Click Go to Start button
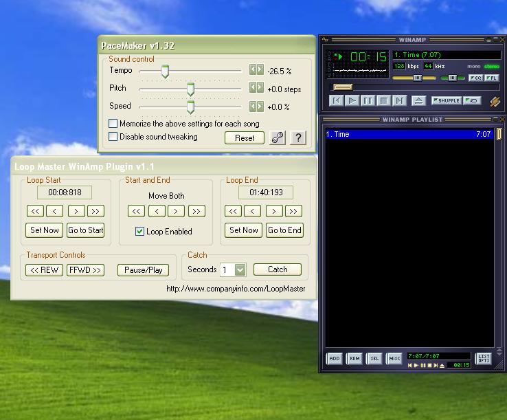Image resolution: width=507 pixels, height=420 pixels. [85, 230]
